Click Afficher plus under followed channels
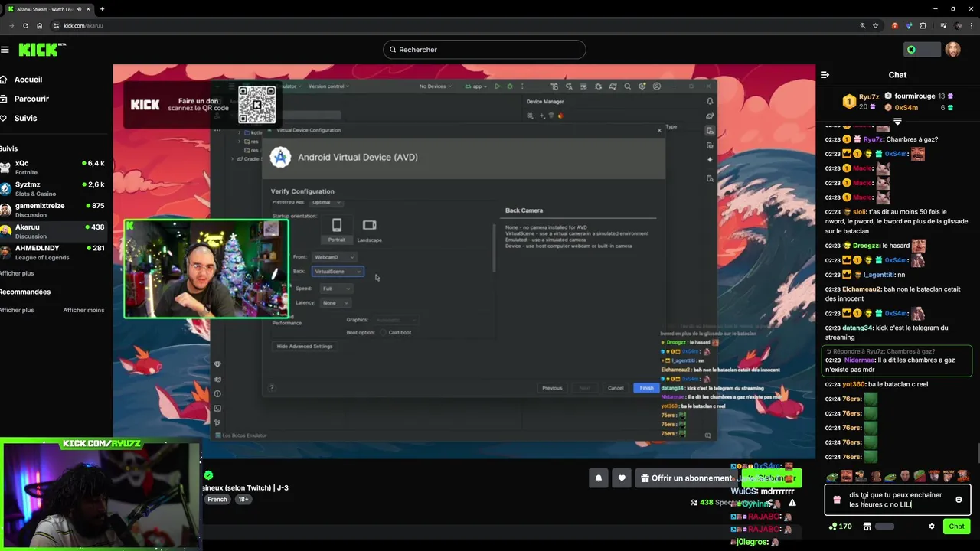Image resolution: width=980 pixels, height=551 pixels. pyautogui.click(x=17, y=273)
